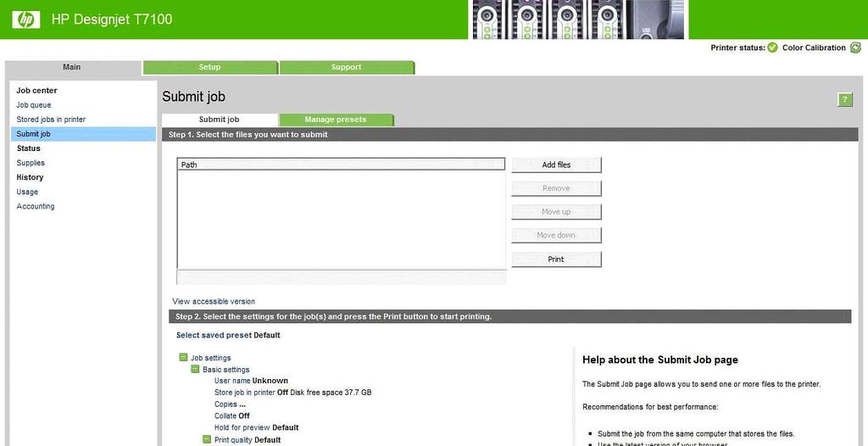This screenshot has height=446, width=868.
Task: Click the Status heading in sidebar
Action: coord(28,148)
